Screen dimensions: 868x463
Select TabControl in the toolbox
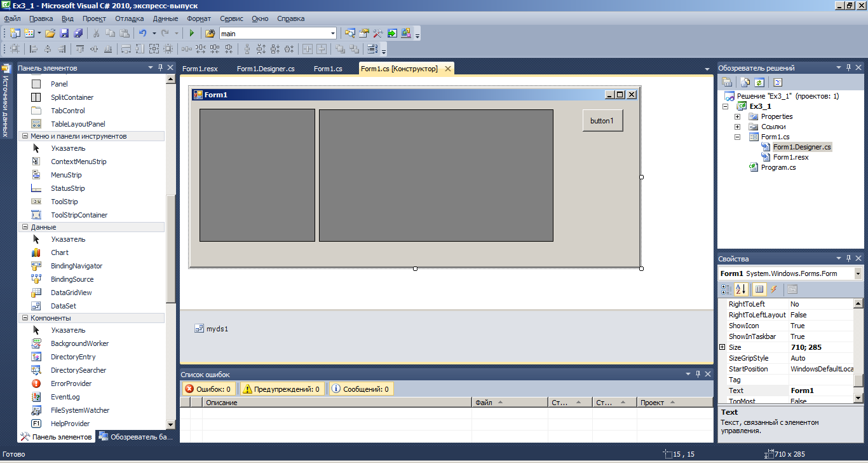coord(67,111)
